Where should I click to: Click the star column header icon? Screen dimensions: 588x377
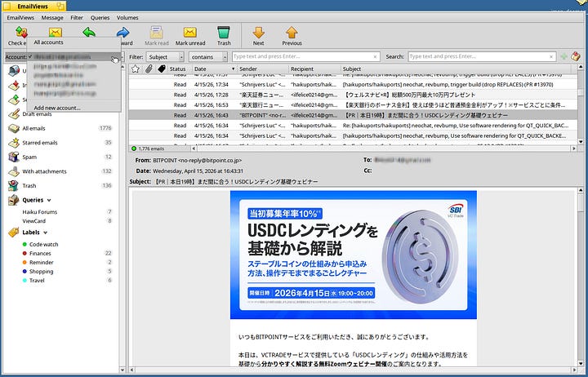136,69
